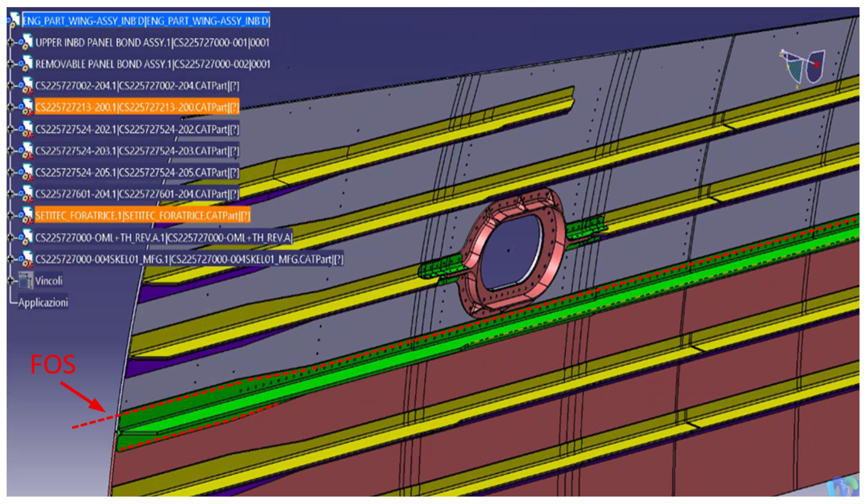This screenshot has height=504, width=866.
Task: Click the Applicazioni tree item
Action: click(43, 302)
